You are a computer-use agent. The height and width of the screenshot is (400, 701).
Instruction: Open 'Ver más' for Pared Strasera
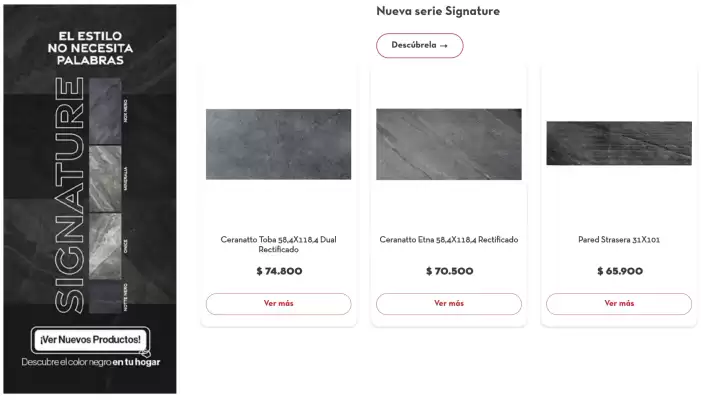pyautogui.click(x=618, y=303)
